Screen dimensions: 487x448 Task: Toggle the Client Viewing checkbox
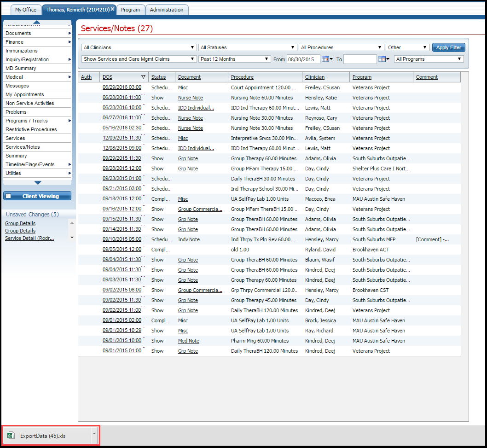coord(9,196)
